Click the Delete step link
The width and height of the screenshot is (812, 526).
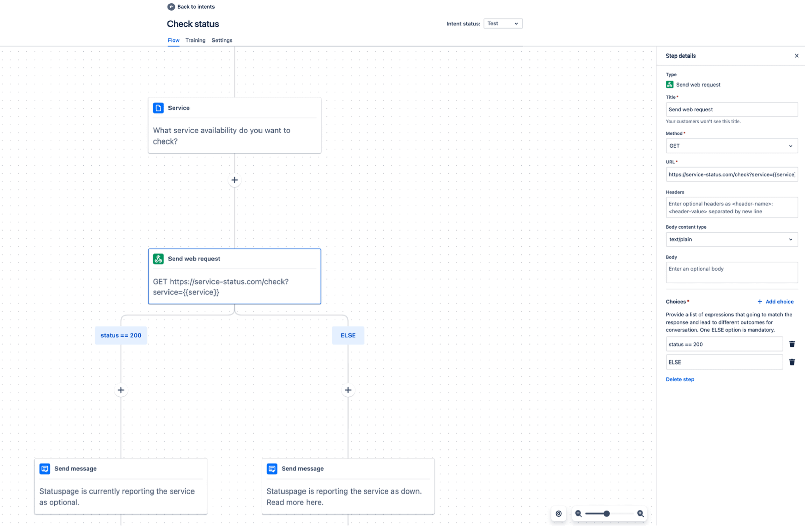(x=680, y=379)
